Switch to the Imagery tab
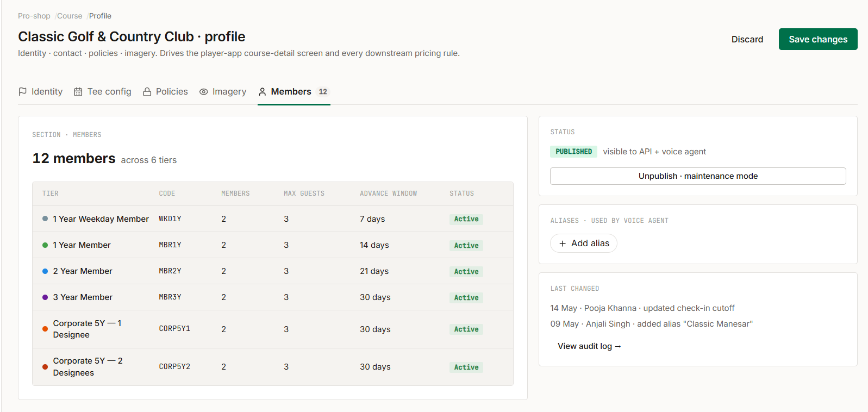 pos(223,92)
